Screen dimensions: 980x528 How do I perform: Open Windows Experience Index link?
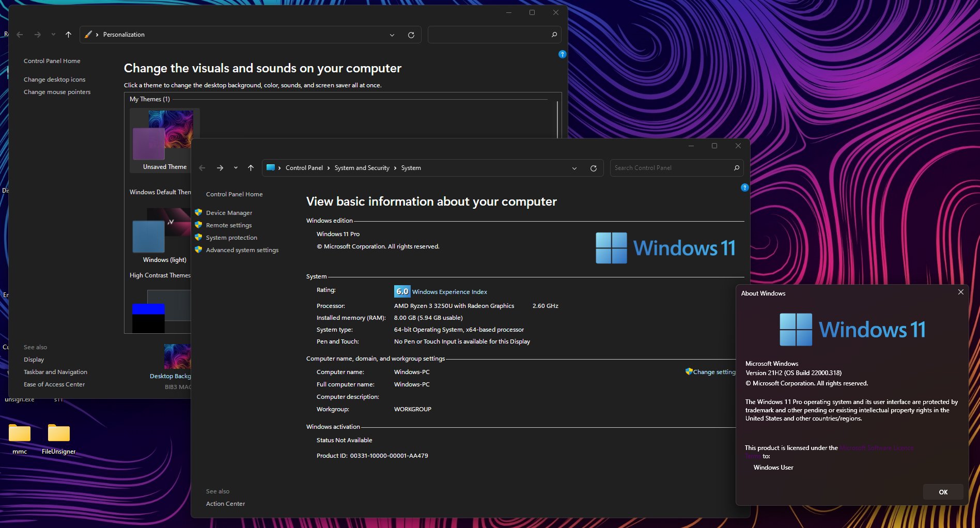click(449, 292)
